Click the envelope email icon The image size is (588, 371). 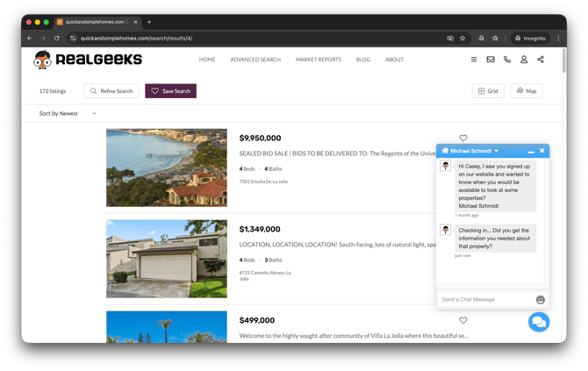pos(490,60)
